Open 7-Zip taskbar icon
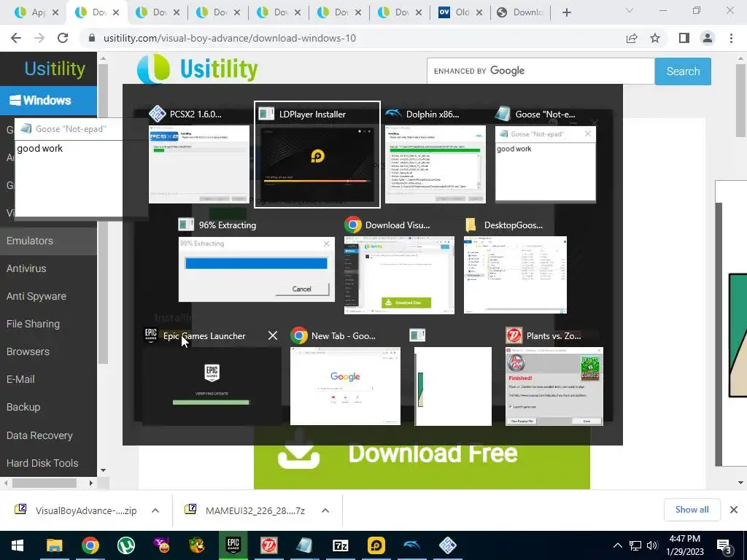The height and width of the screenshot is (560, 747). (340, 545)
